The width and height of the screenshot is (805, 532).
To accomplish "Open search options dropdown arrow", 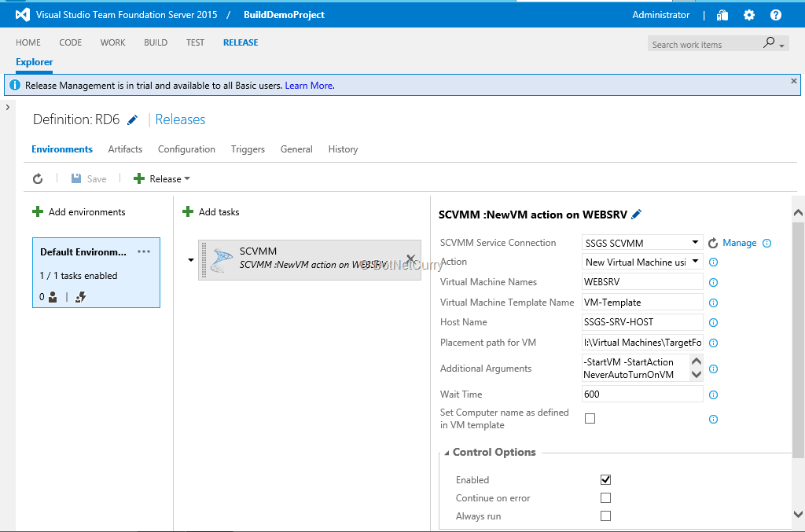I will 782,46.
